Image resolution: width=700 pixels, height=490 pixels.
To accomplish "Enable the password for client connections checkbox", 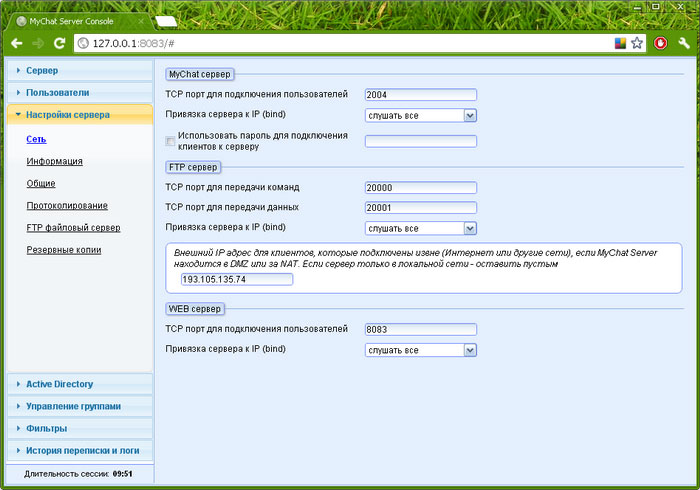I will point(170,141).
